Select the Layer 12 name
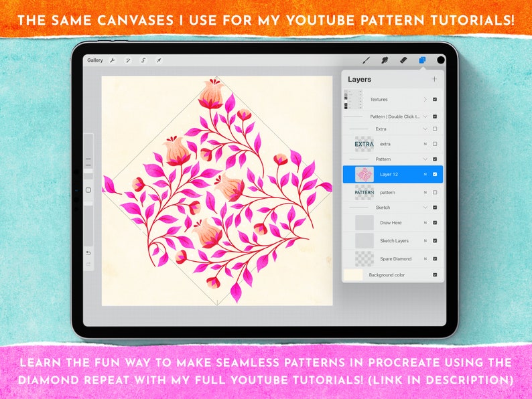 coord(389,174)
